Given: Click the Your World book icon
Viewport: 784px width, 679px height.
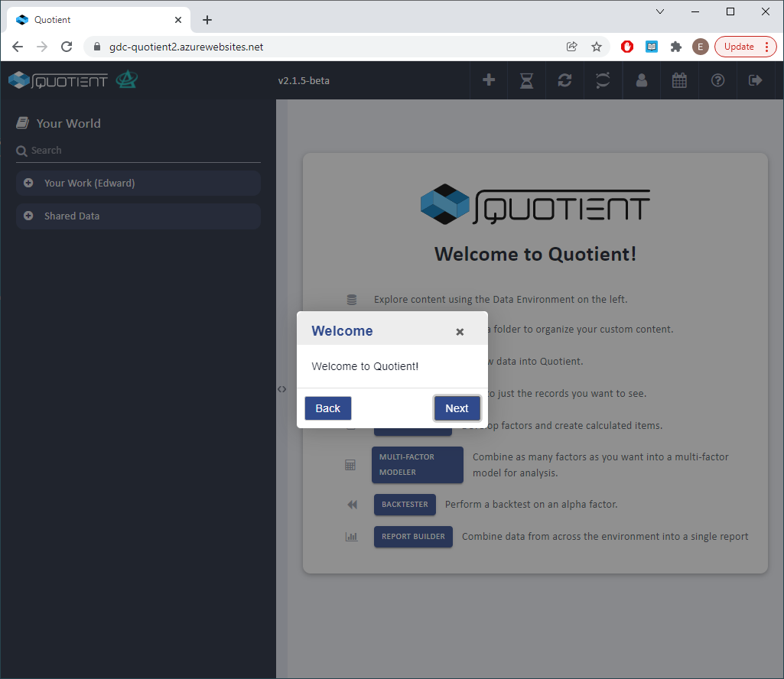Looking at the screenshot, I should [22, 123].
